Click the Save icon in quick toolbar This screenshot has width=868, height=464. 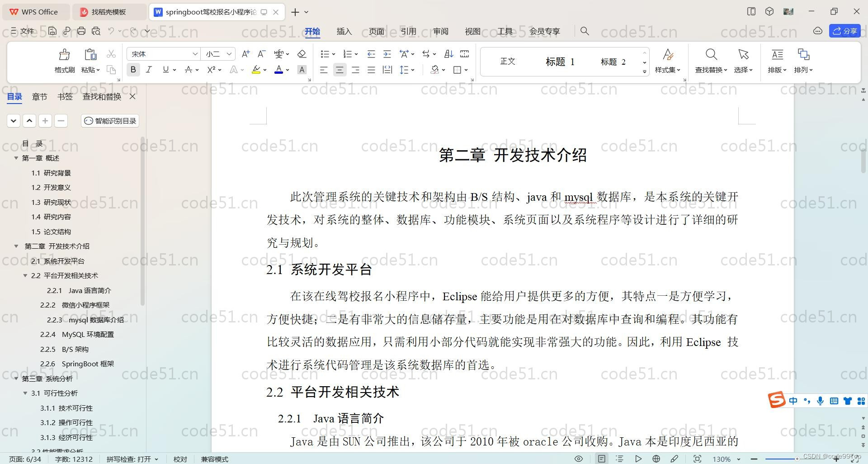pyautogui.click(x=52, y=31)
